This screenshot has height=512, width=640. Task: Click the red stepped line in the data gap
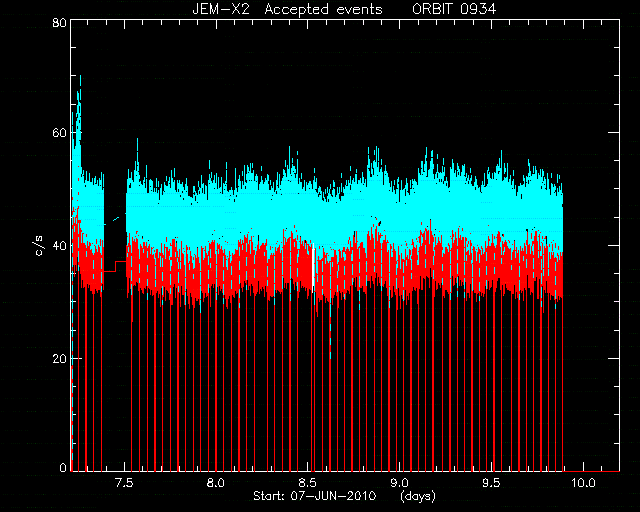pyautogui.click(x=115, y=266)
